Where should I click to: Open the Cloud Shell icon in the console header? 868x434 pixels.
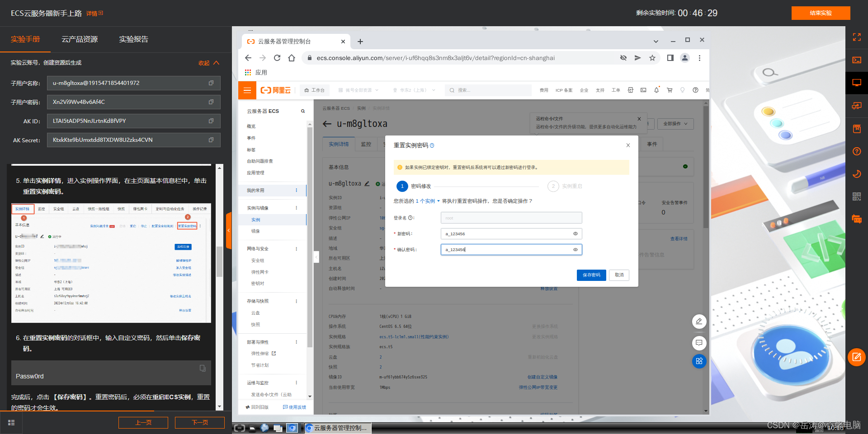[x=643, y=90]
